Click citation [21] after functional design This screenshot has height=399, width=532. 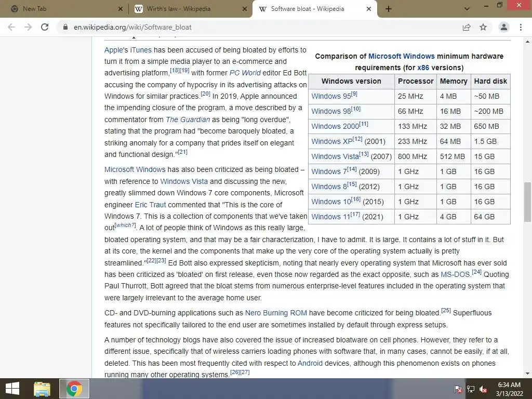[x=182, y=152]
